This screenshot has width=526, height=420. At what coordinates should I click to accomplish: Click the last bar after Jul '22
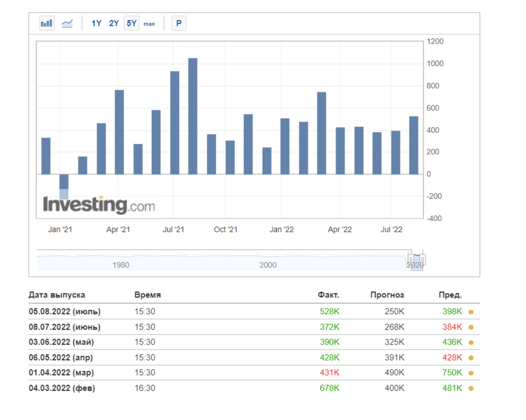(414, 145)
